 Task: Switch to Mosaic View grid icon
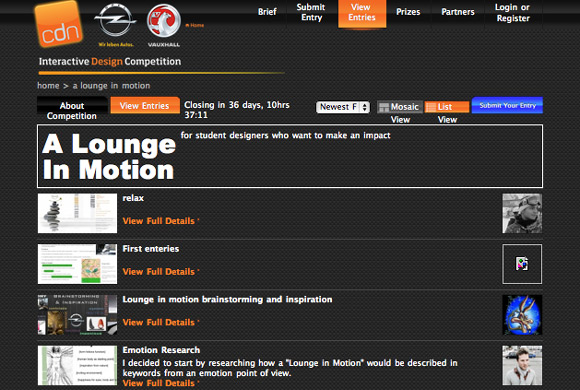384,107
